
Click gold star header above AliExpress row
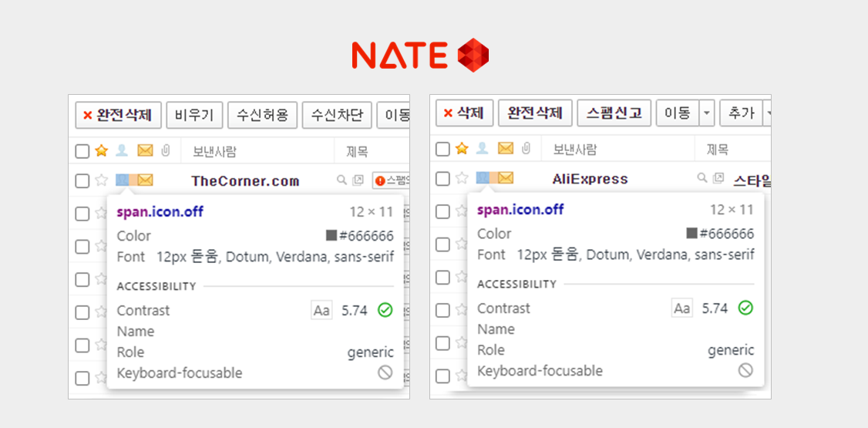(x=462, y=148)
